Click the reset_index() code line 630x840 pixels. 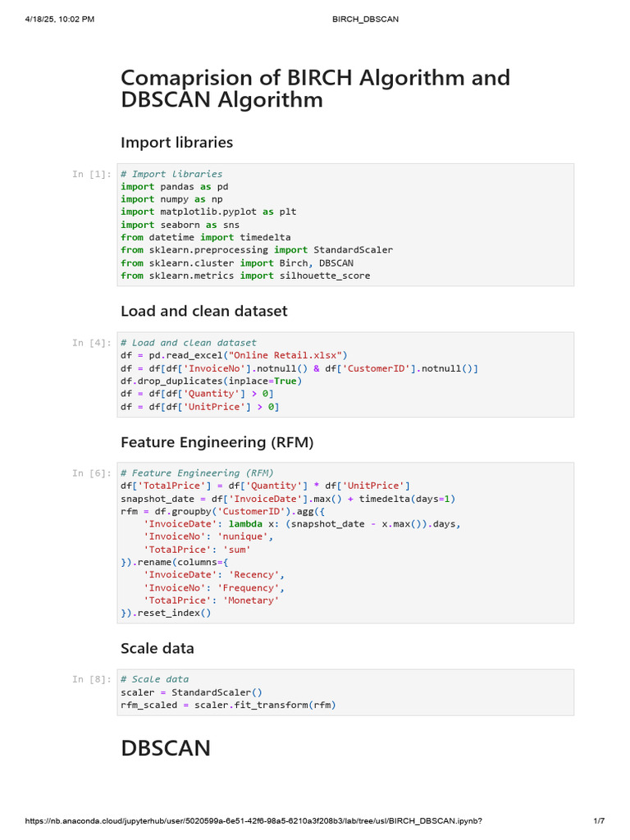tap(166, 613)
